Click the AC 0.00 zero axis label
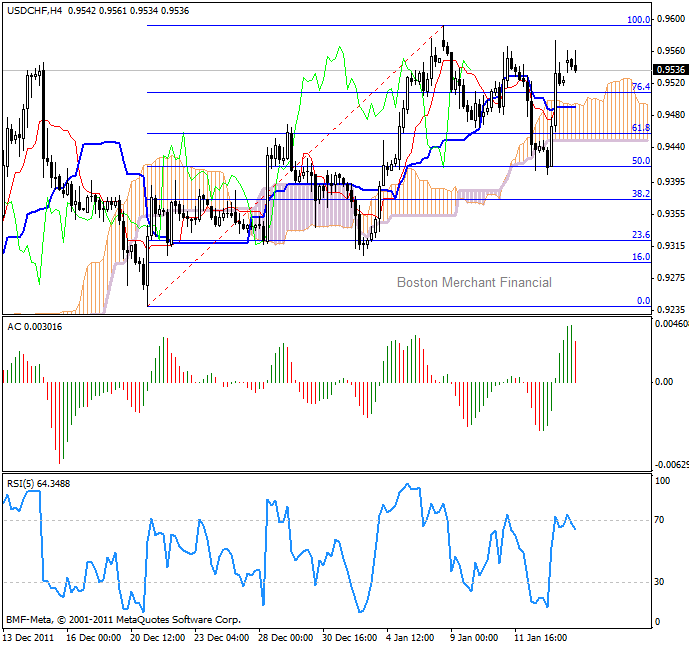Screen dimensions: 689x645 [664, 382]
